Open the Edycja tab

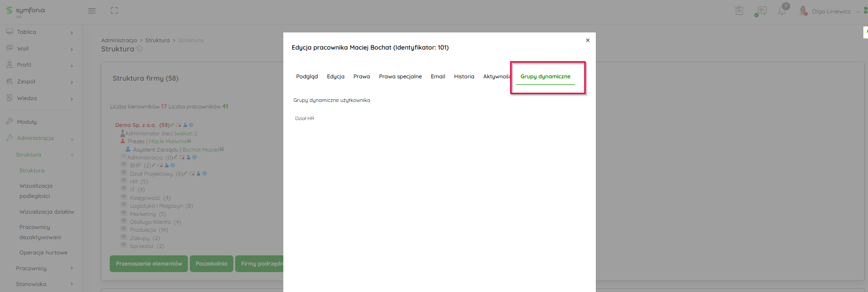(335, 76)
